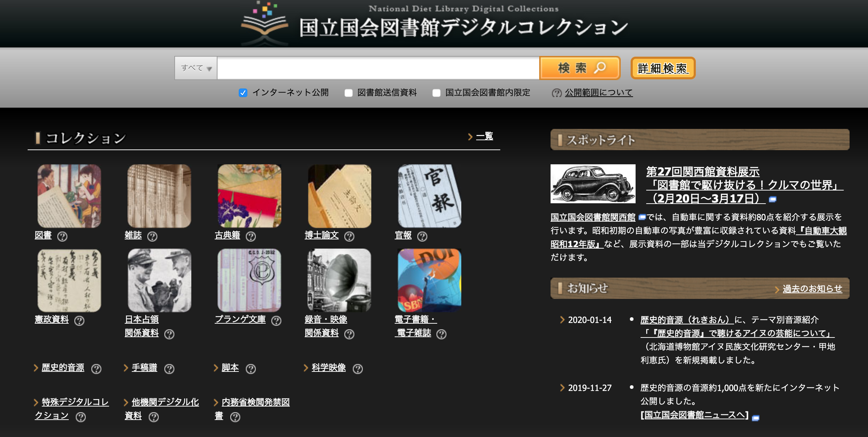Screen dimensions: 868x437
Task: Click the help icon next to 官報
Action: click(422, 236)
